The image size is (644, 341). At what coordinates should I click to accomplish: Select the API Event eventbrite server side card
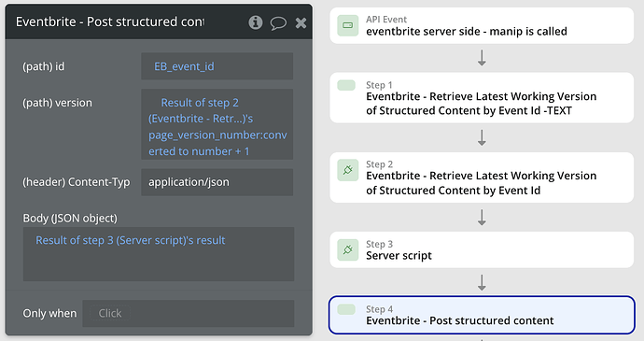(x=482, y=25)
